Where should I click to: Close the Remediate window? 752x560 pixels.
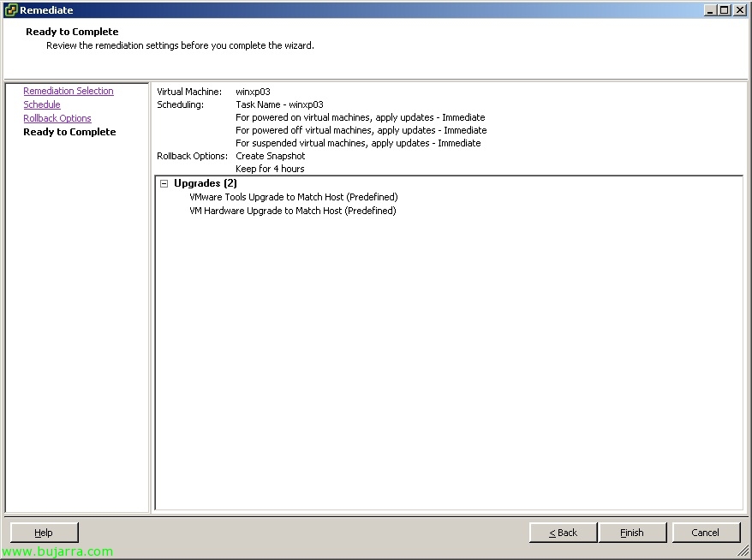(x=739, y=10)
